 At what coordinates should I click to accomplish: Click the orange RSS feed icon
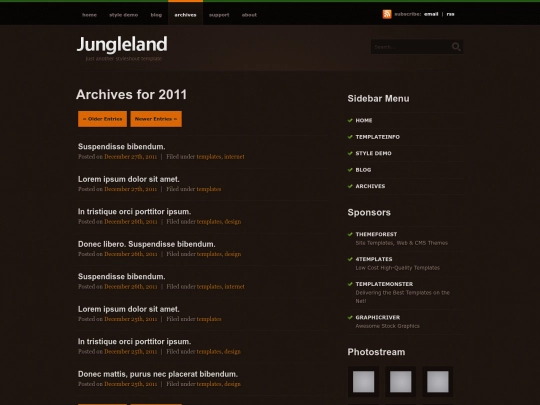coord(387,14)
